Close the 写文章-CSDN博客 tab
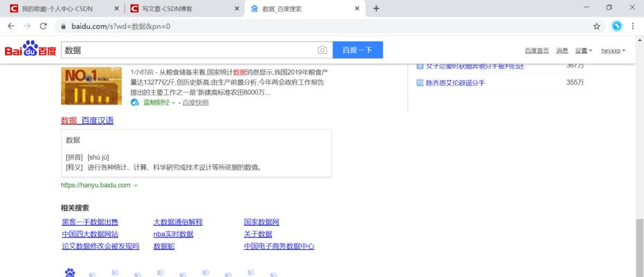This screenshot has height=277, width=644. point(237,8)
